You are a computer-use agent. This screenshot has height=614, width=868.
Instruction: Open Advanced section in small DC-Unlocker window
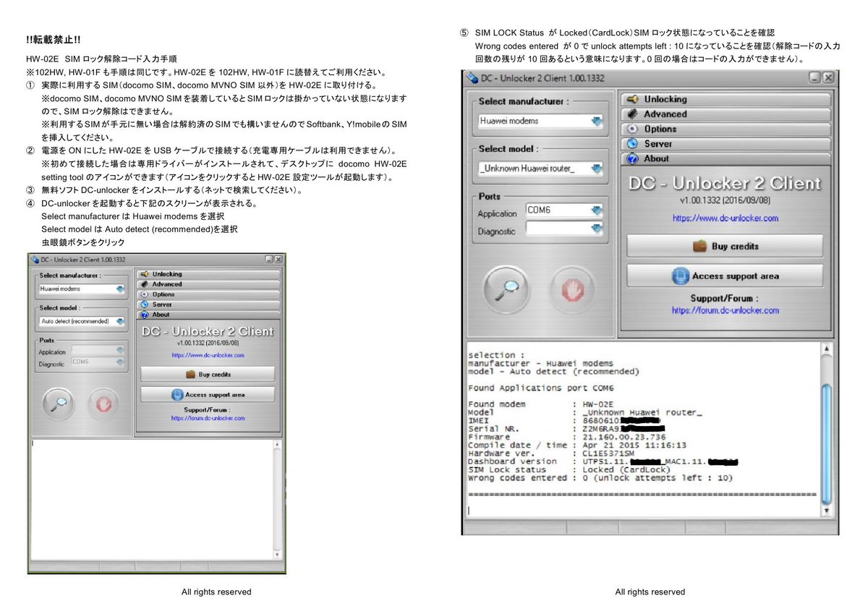point(208,284)
